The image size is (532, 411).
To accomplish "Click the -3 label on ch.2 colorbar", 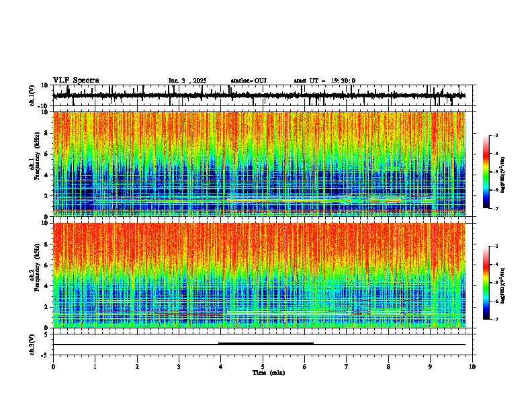I will (x=496, y=246).
